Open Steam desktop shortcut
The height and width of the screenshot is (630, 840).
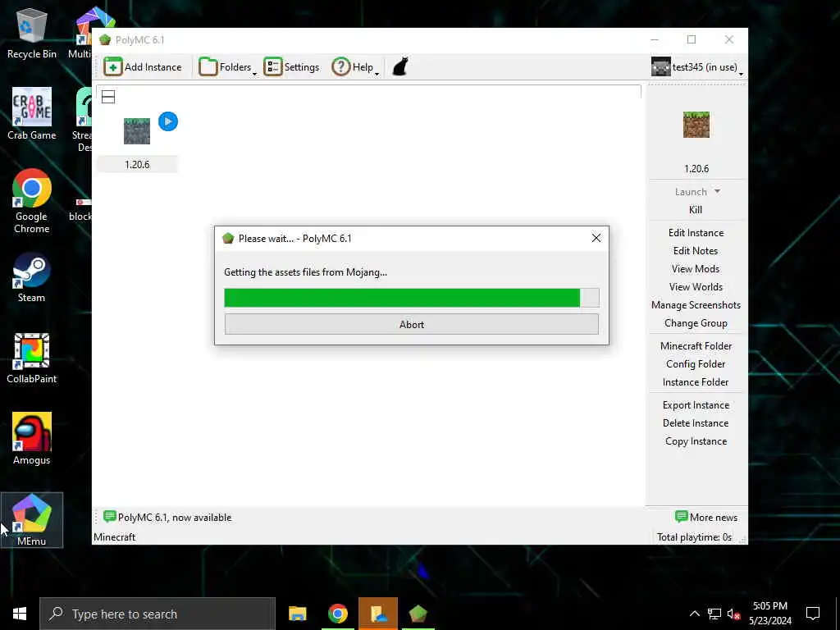[32, 277]
